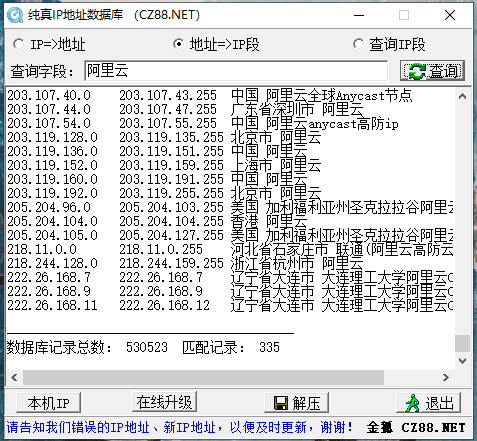Click the results list scroll up arrow
Viewport: 477px width, 441px height.
(462, 97)
